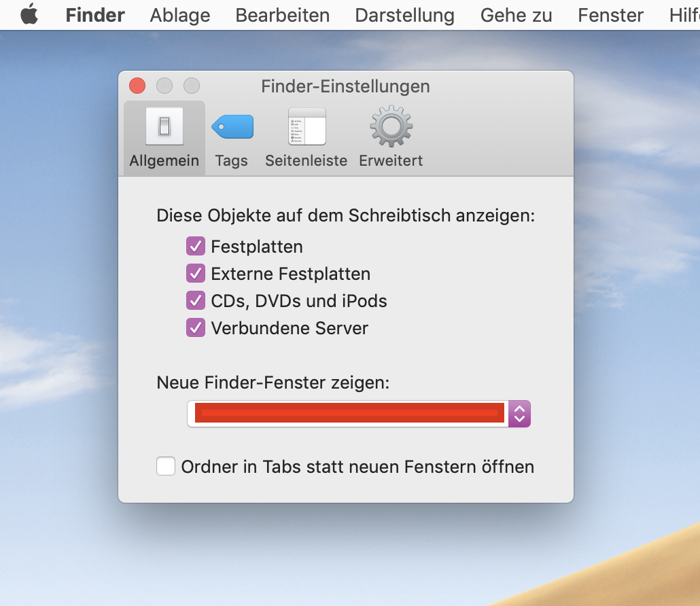Open the Darstellung menu
Screen dimensions: 700x606
pyautogui.click(x=405, y=15)
